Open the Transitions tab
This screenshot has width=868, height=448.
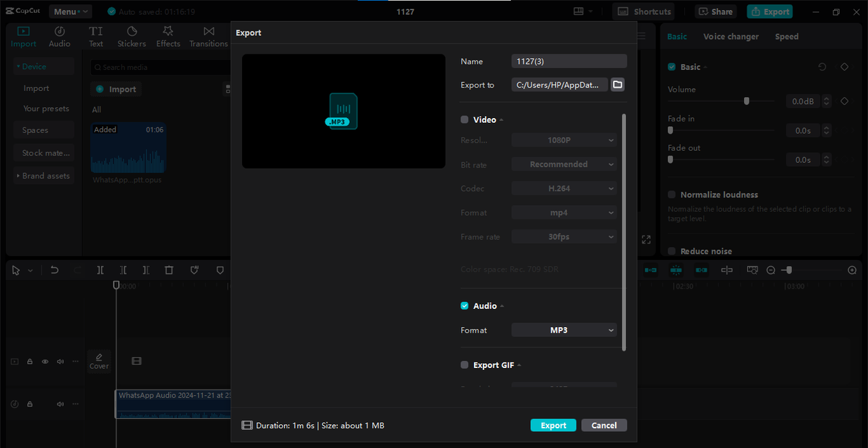tap(209, 36)
